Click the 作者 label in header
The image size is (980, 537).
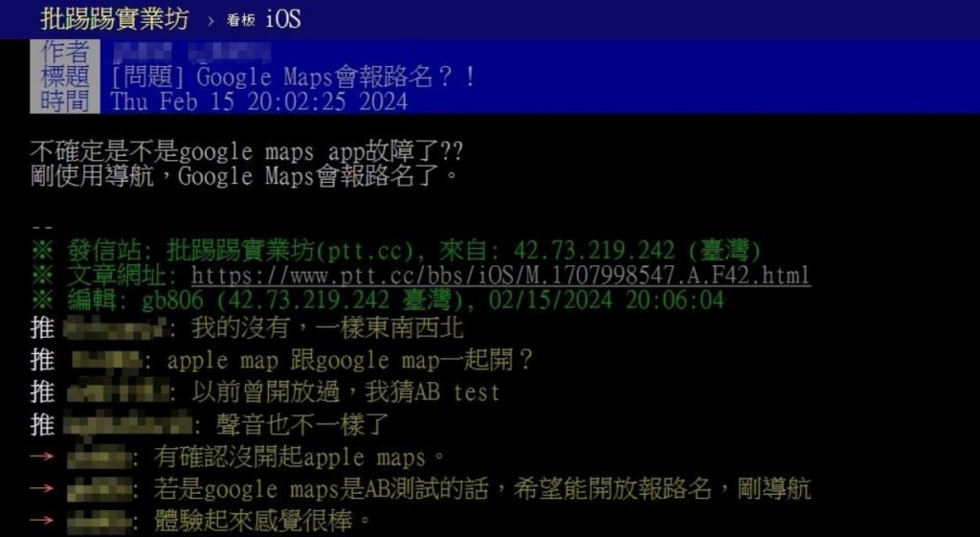[x=65, y=52]
